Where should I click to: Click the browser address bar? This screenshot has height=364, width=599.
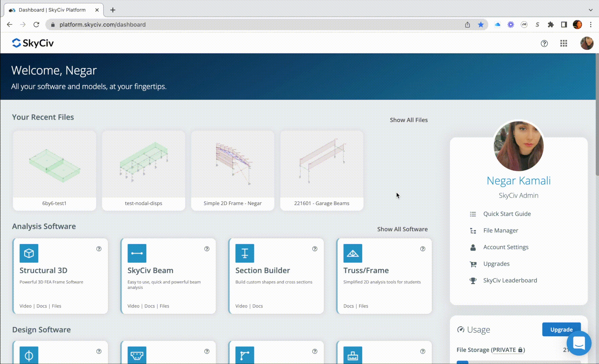236,25
